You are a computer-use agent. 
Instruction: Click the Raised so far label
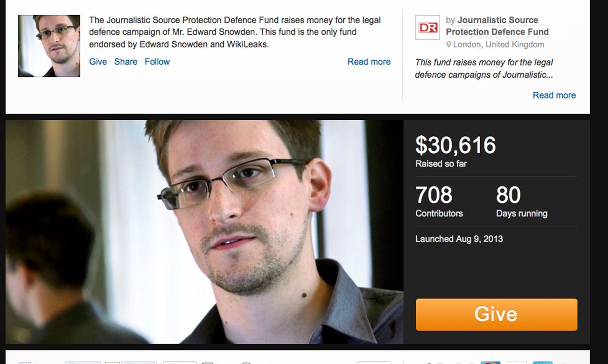(x=441, y=164)
